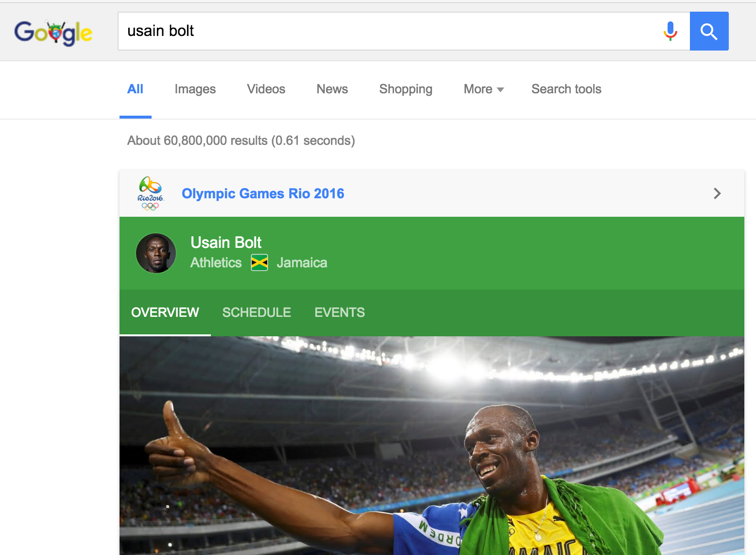Switch to the Videos tab
756x555 pixels.
coord(266,89)
